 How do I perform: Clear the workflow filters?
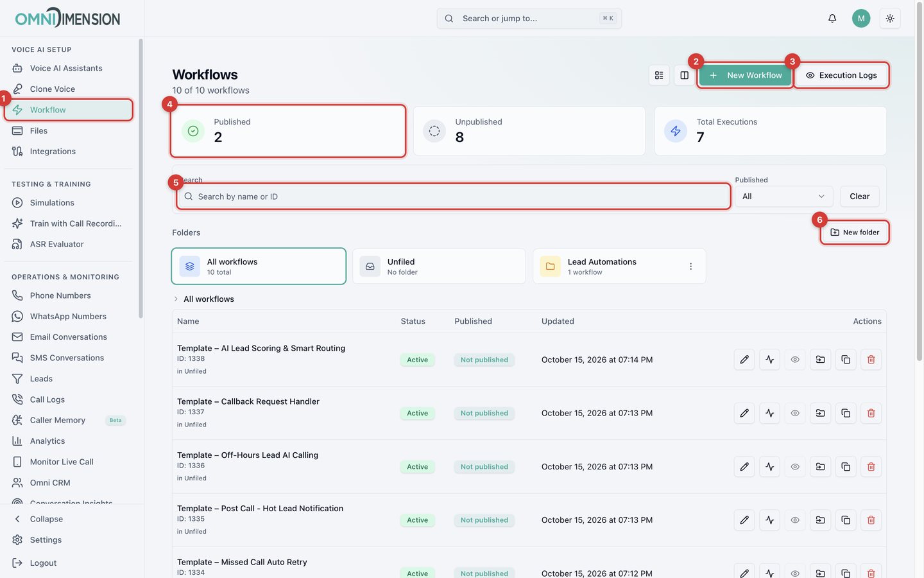[x=860, y=197]
